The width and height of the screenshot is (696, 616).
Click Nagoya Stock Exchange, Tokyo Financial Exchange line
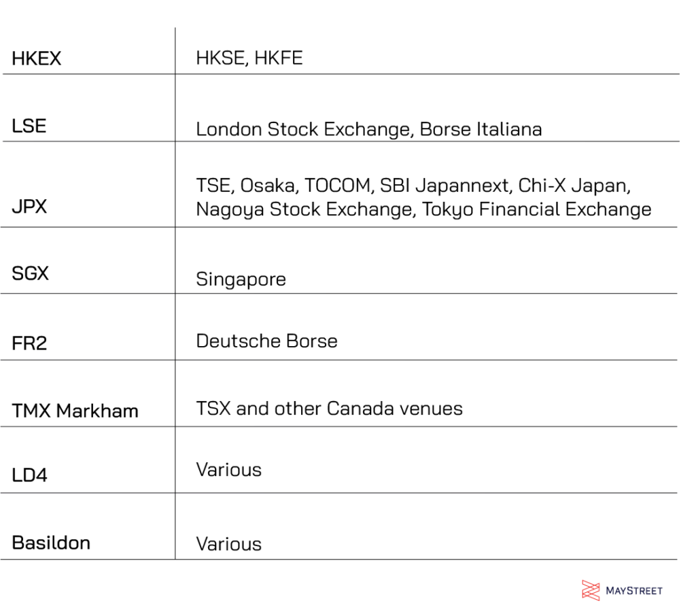coord(424,209)
